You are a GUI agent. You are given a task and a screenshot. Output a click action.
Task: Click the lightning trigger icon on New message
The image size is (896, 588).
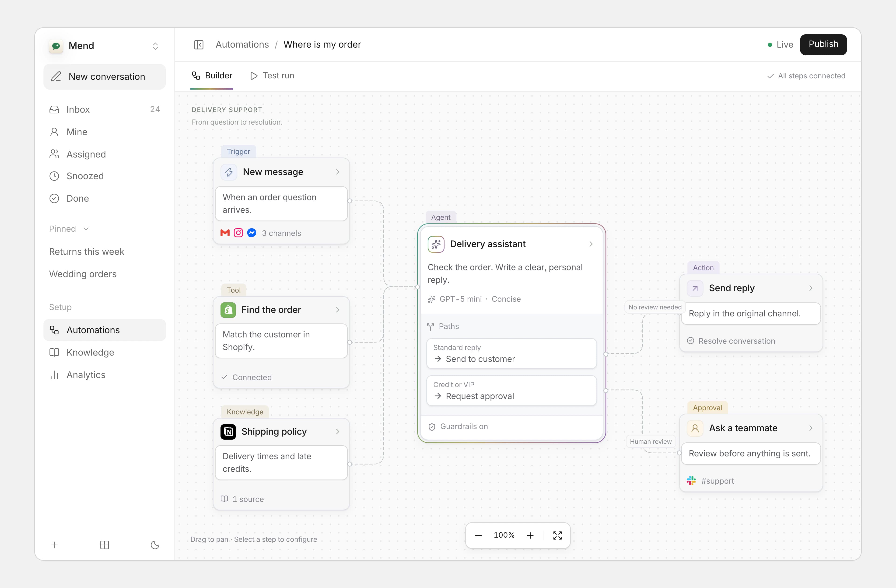tap(228, 172)
